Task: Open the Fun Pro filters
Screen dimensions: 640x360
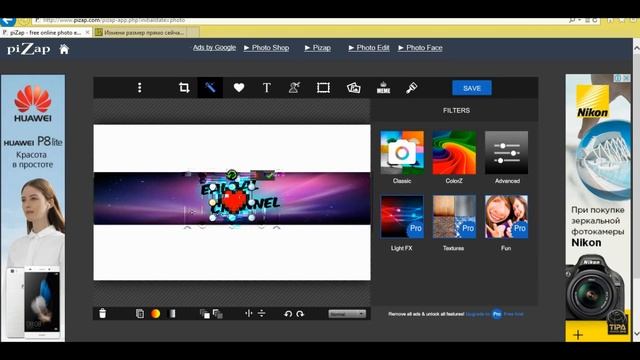Action: point(507,217)
